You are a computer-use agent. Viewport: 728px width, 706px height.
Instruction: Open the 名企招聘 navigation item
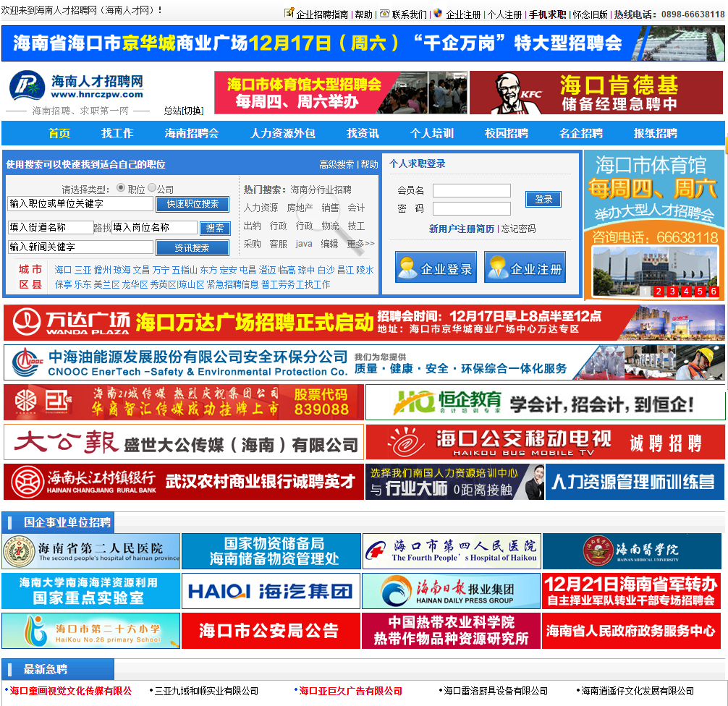click(581, 134)
